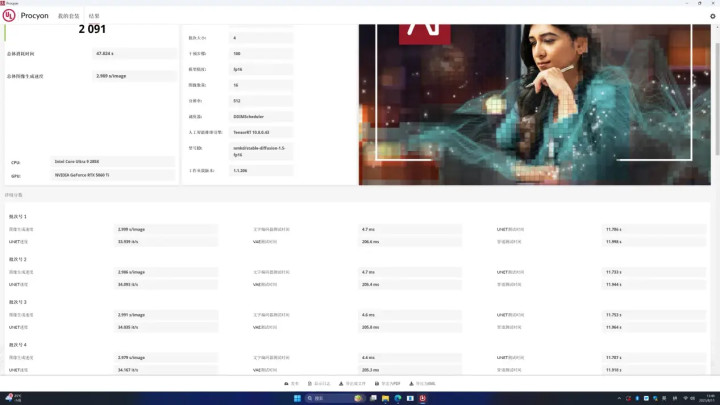This screenshot has width=720, height=405.
Task: Click batch 1 image speed 2.999 s/image
Action: (166, 229)
